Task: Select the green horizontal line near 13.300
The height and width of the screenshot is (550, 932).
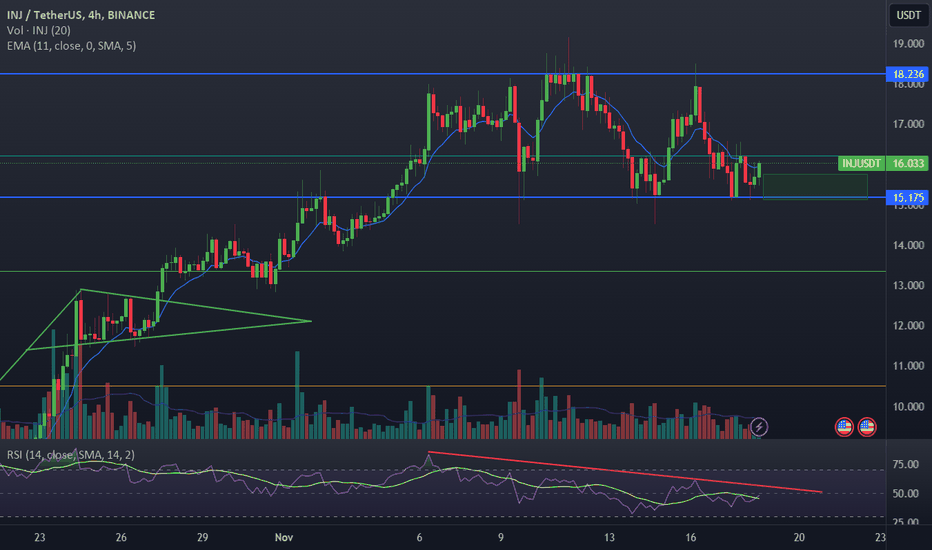Action: (443, 272)
